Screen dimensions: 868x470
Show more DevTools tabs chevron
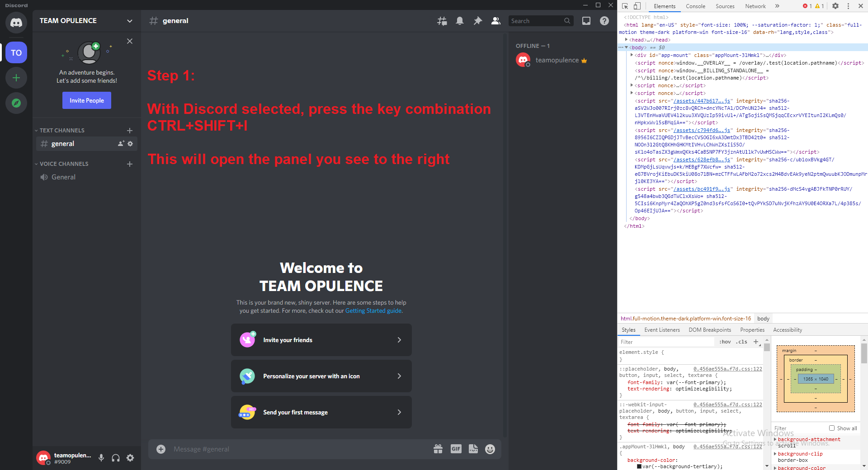pyautogui.click(x=777, y=6)
